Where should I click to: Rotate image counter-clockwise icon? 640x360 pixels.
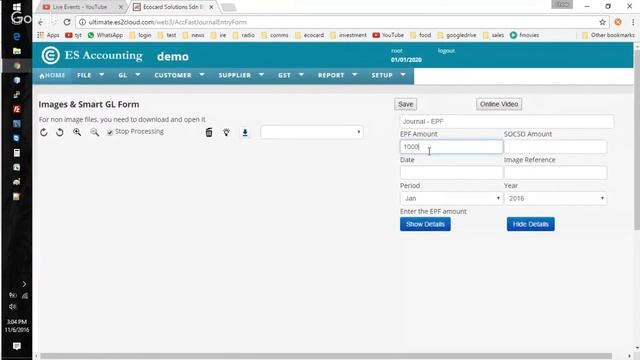(60, 132)
